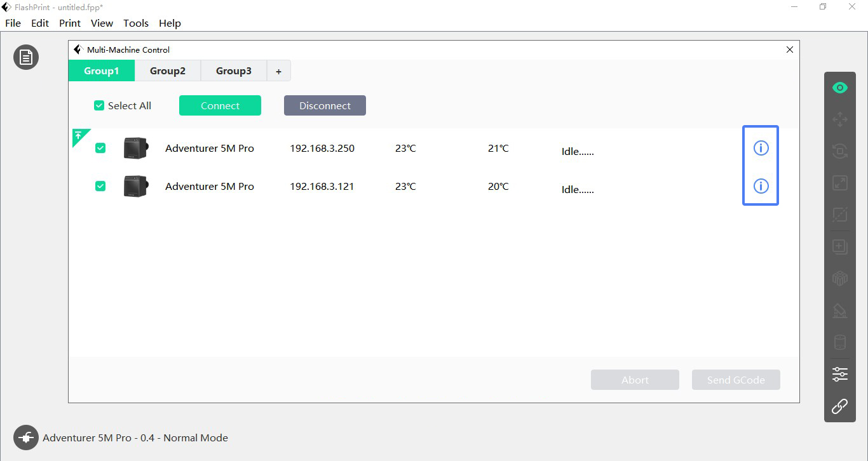Click the View eye icon in right toolbar
This screenshot has height=461, width=868.
[840, 88]
